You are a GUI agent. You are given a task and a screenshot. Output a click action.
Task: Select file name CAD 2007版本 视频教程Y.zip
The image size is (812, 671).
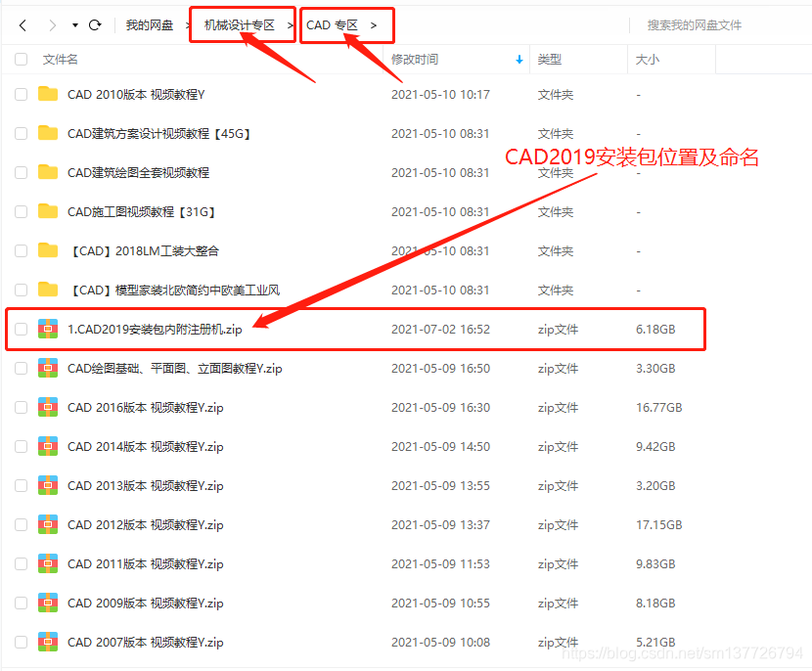pyautogui.click(x=146, y=643)
